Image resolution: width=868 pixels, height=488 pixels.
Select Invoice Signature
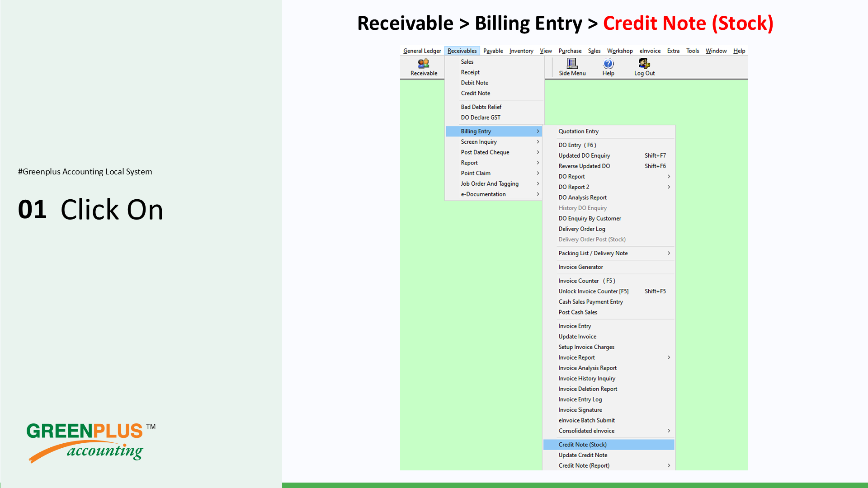tap(609, 410)
